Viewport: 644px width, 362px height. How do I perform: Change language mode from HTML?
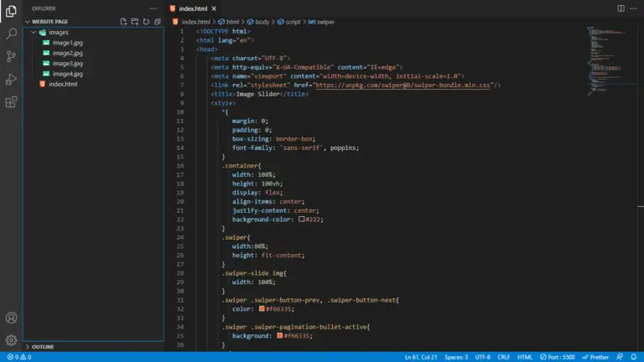click(x=524, y=357)
